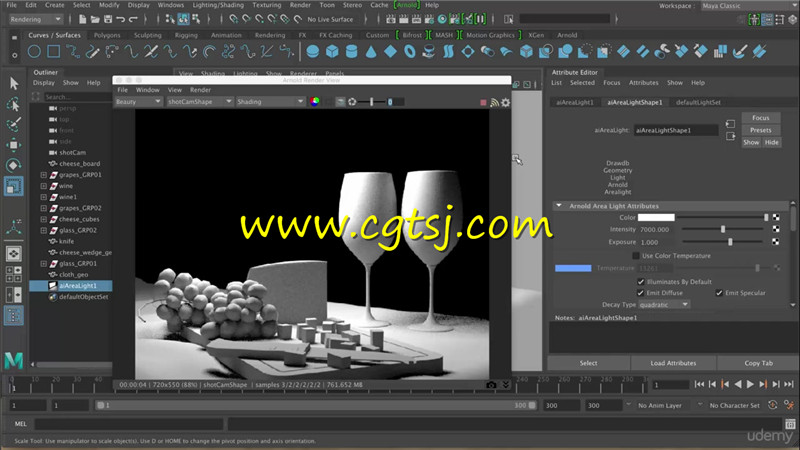
Task: Click the Focus button
Action: tap(761, 118)
